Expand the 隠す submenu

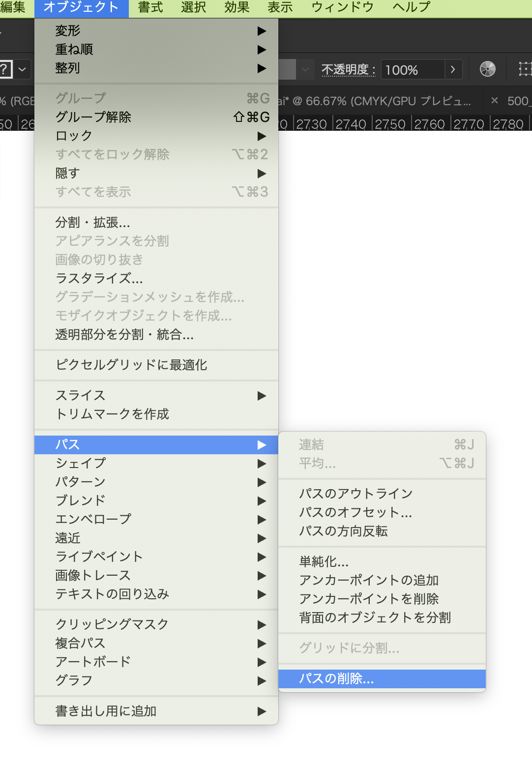[x=156, y=174]
